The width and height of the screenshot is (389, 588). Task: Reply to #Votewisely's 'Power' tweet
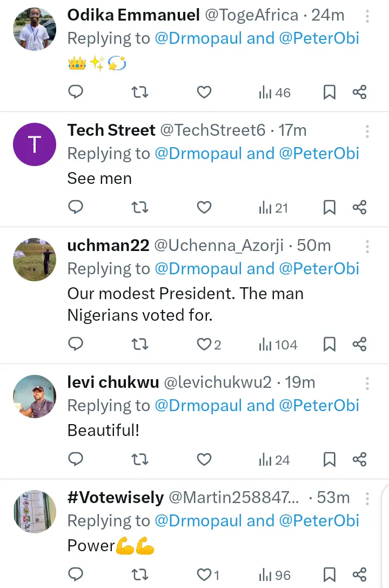tap(76, 574)
